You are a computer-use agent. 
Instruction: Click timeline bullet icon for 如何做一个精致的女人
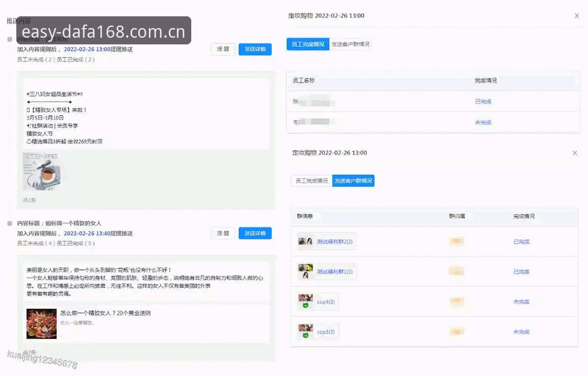pos(10,223)
